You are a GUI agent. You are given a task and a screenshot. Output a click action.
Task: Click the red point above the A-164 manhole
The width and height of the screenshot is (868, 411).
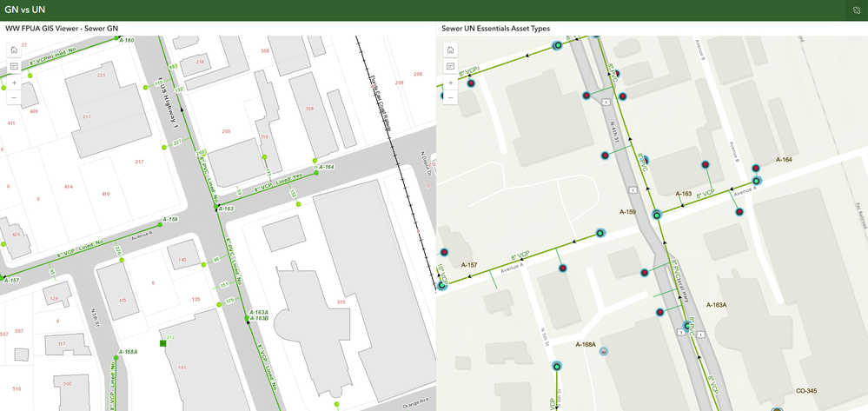pos(756,168)
